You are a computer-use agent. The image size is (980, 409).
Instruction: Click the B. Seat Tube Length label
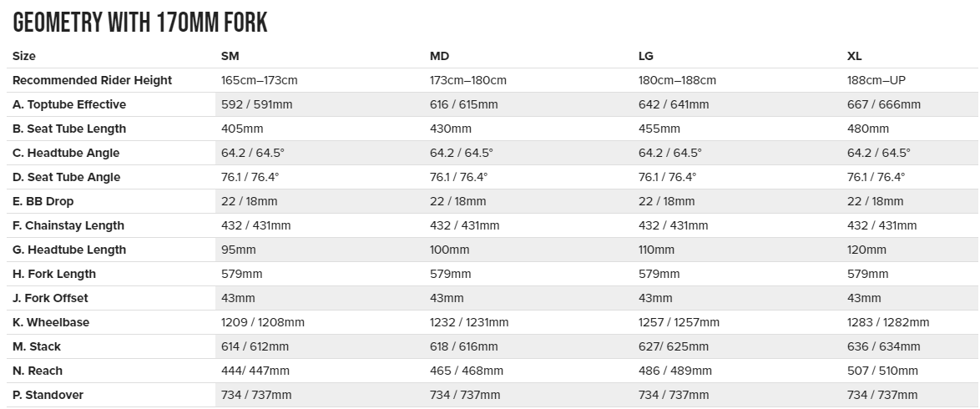(x=69, y=129)
